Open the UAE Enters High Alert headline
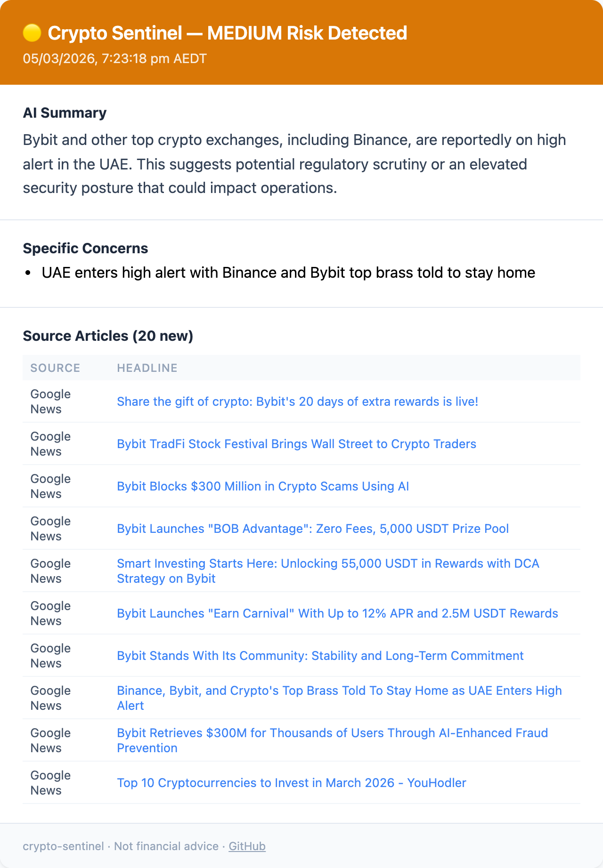 [339, 691]
